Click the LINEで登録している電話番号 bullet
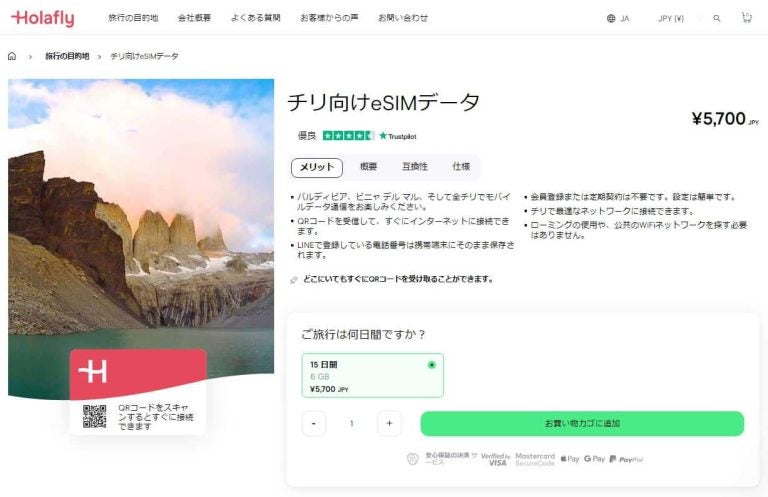The width and height of the screenshot is (768, 497). (406, 250)
